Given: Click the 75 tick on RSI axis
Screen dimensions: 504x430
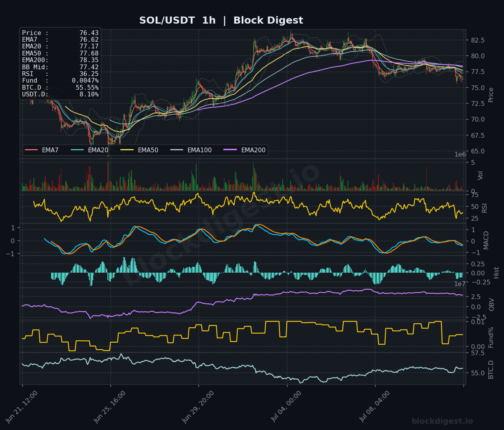Looking at the screenshot, I should pos(475,195).
